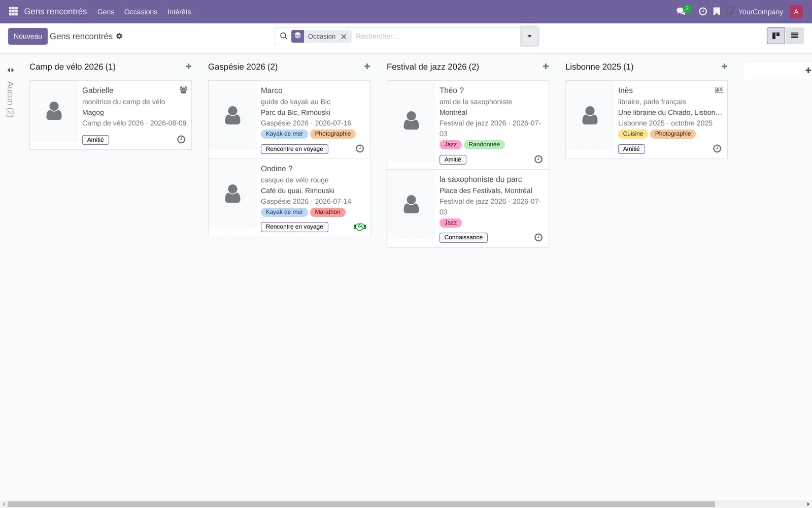Click the bookmark icon in the top bar
The image size is (812, 508).
(717, 11)
